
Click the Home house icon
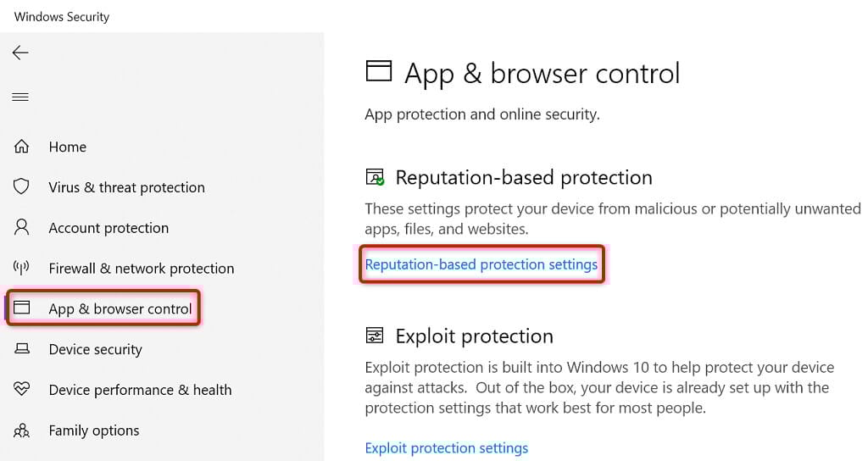tap(22, 147)
